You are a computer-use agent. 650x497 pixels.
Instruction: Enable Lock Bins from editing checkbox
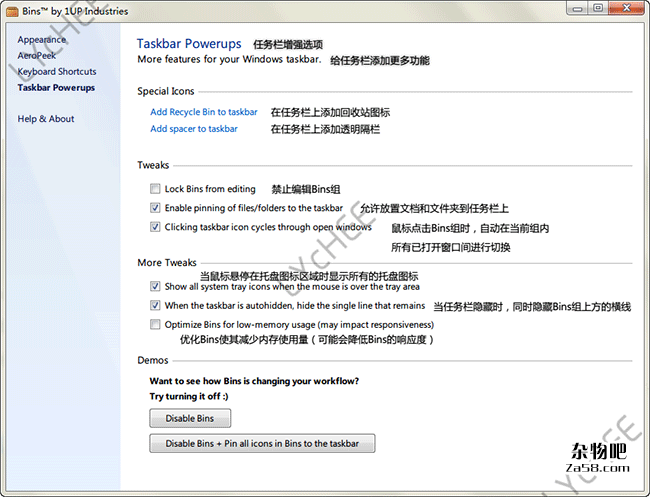tap(155, 189)
